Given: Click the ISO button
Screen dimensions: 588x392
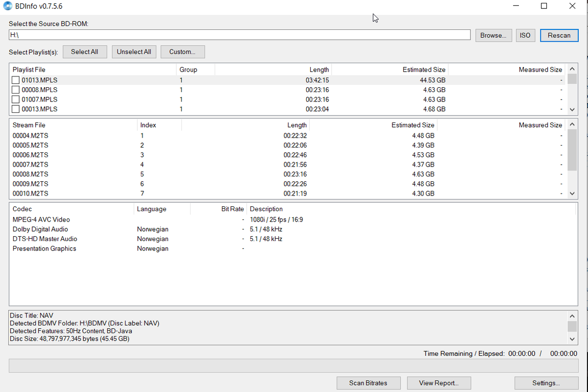Looking at the screenshot, I should (525, 35).
